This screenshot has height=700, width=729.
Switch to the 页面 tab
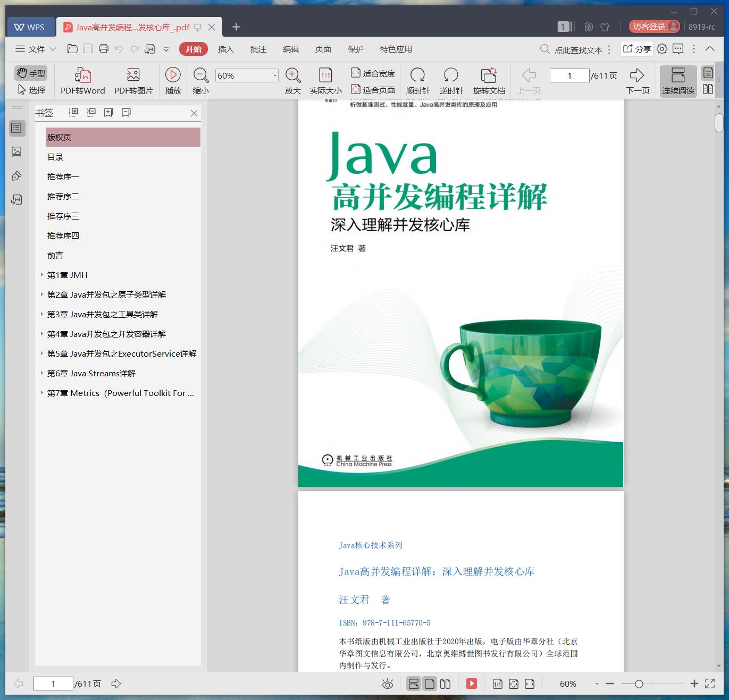323,49
